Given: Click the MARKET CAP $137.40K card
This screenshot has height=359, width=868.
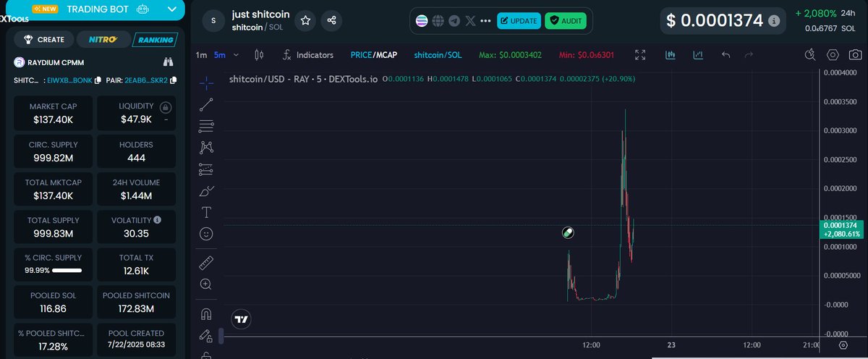Looking at the screenshot, I should (x=54, y=114).
